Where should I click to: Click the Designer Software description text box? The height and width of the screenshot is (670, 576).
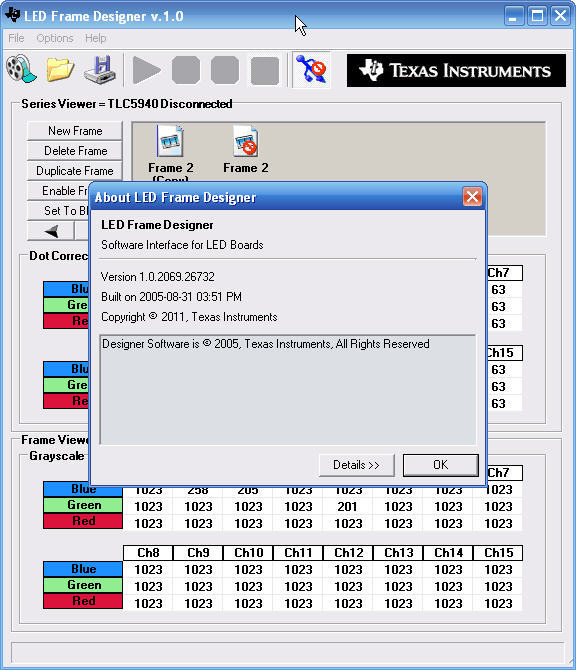(288, 390)
